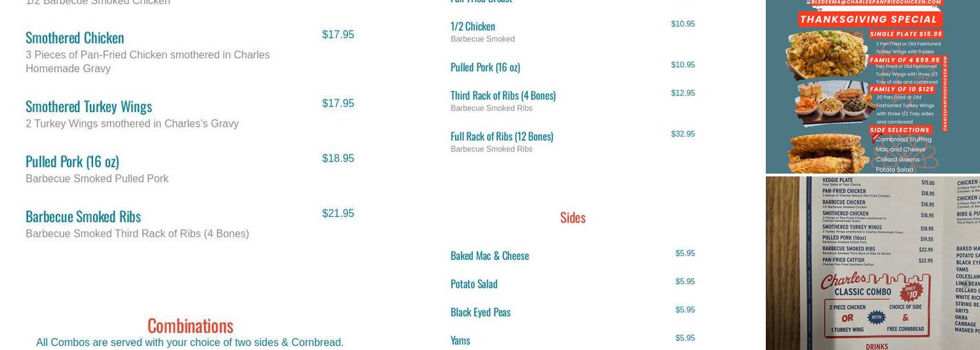Select the 1/2 Chicken item

[472, 27]
